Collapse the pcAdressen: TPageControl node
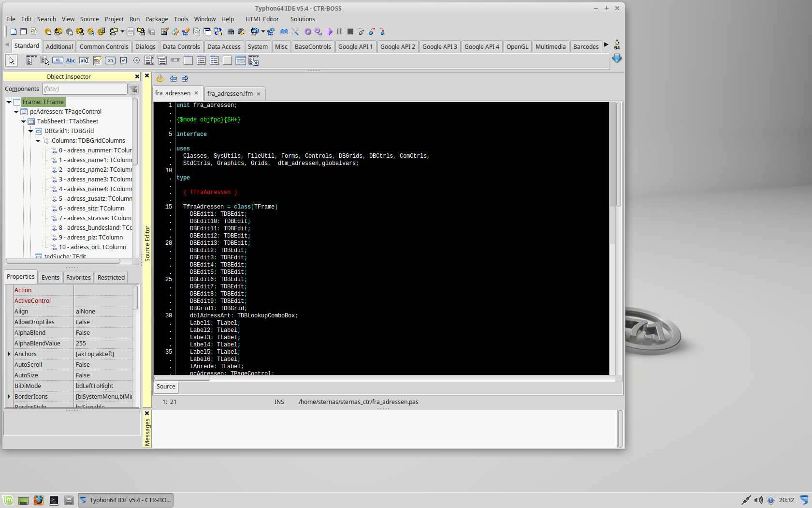 [16, 112]
